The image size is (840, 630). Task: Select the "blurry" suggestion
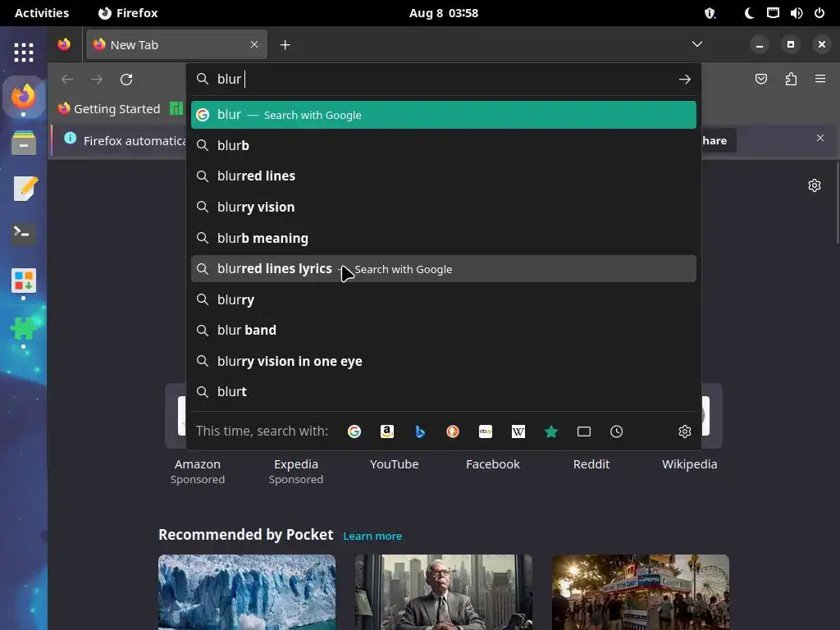444,299
